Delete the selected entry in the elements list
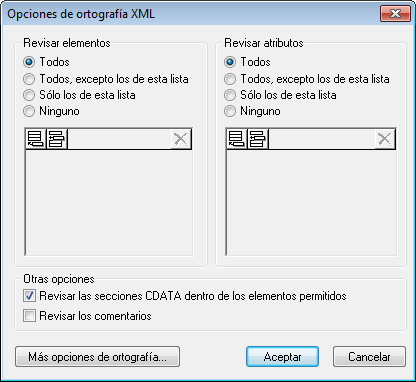Screen dimensions: 416x382 coord(181,139)
